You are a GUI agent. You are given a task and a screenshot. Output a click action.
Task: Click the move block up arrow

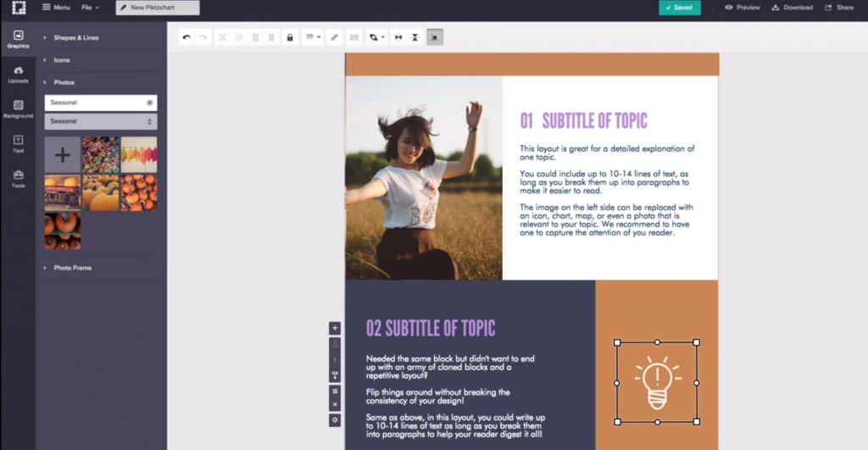point(335,344)
